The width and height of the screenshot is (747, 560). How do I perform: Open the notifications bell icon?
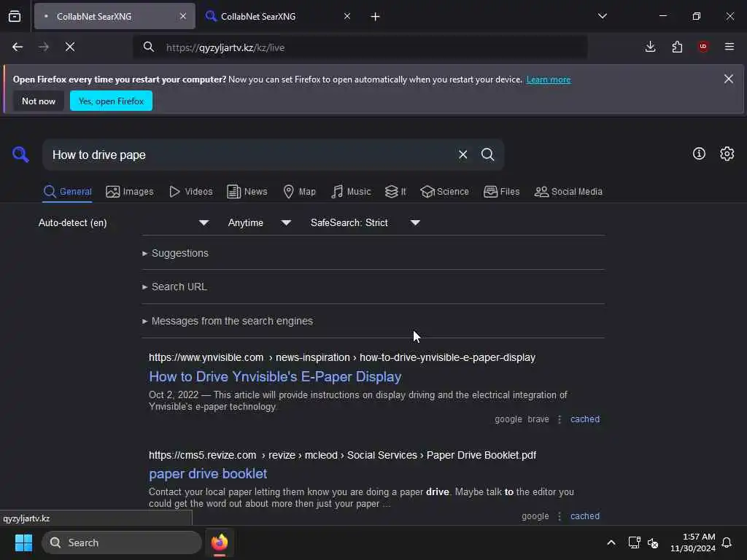(727, 542)
